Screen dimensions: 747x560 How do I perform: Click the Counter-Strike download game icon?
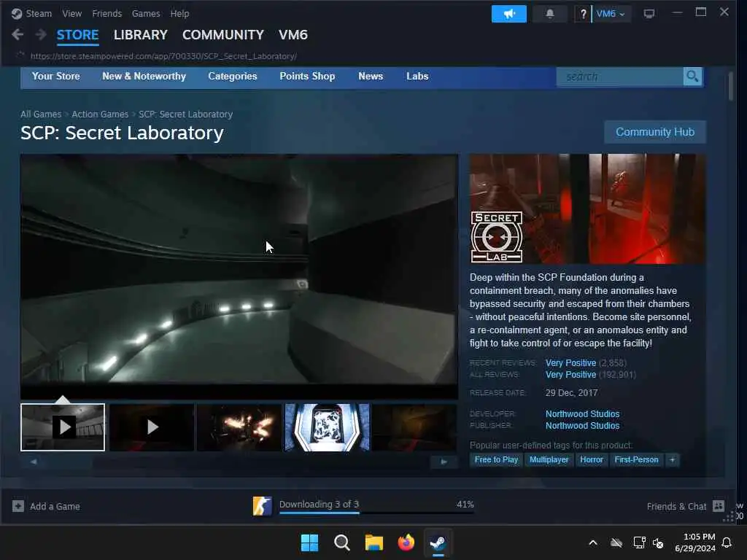(x=262, y=506)
